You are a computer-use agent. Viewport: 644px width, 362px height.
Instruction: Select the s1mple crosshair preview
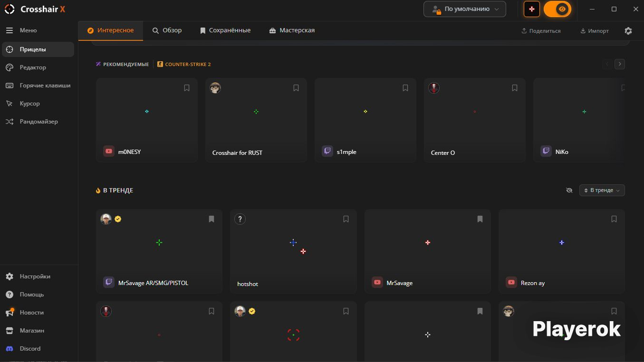[365, 112]
